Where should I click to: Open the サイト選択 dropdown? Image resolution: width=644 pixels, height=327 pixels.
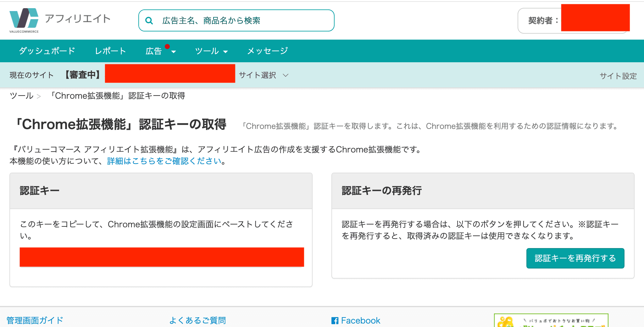263,75
